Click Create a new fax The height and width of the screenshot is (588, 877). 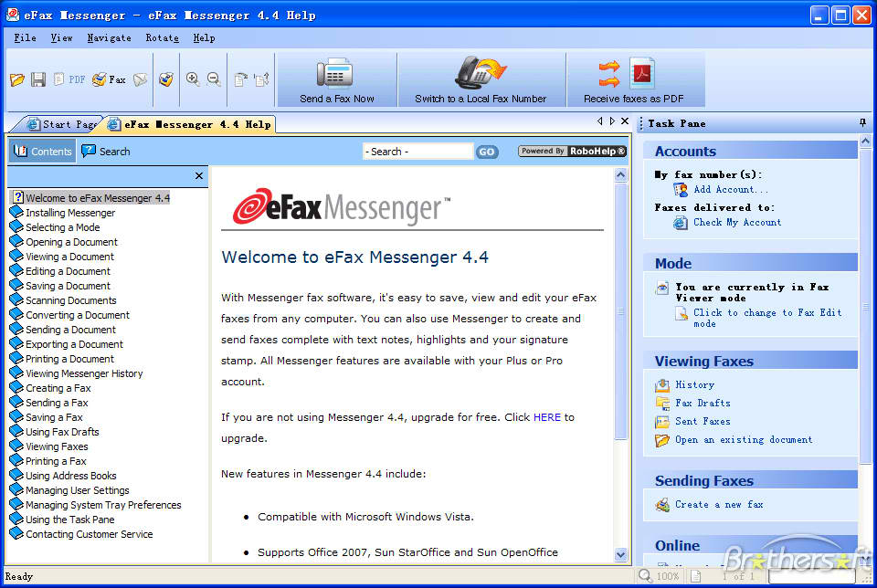click(719, 504)
